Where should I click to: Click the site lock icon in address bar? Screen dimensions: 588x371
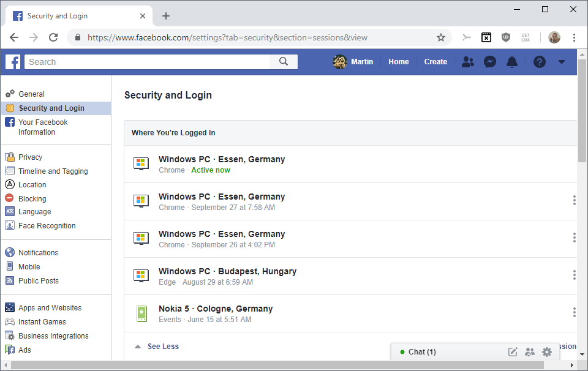pyautogui.click(x=78, y=37)
